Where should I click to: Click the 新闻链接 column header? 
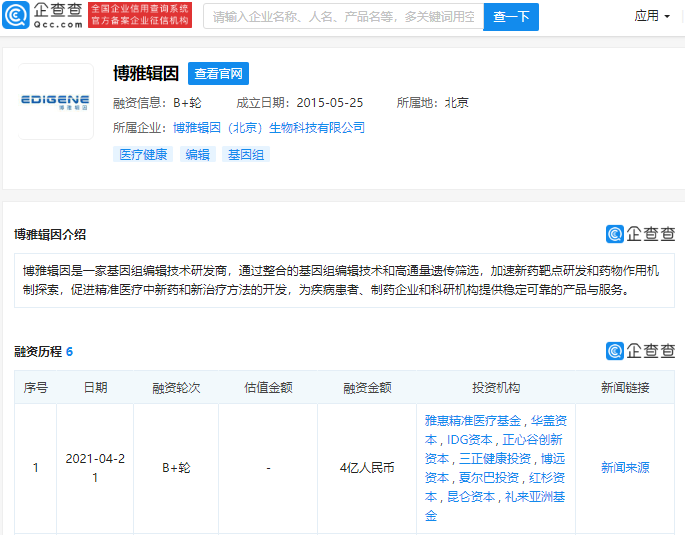[x=625, y=387]
